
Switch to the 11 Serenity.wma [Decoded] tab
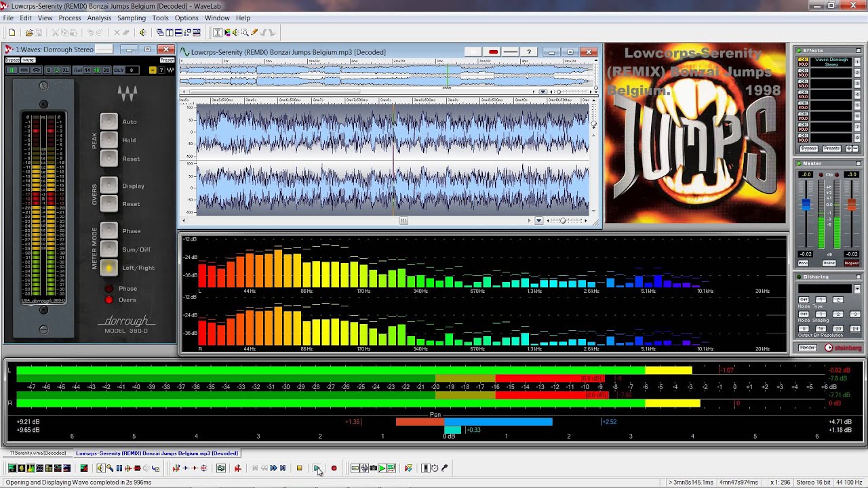click(x=38, y=453)
